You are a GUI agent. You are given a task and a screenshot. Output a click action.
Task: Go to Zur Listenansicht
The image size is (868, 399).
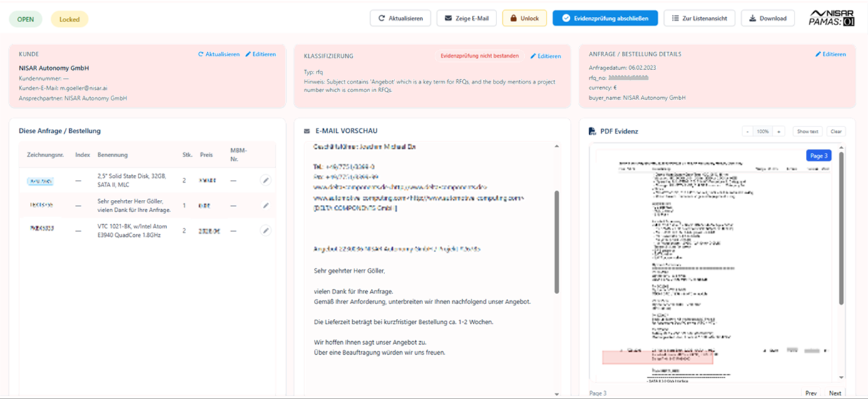pos(699,18)
